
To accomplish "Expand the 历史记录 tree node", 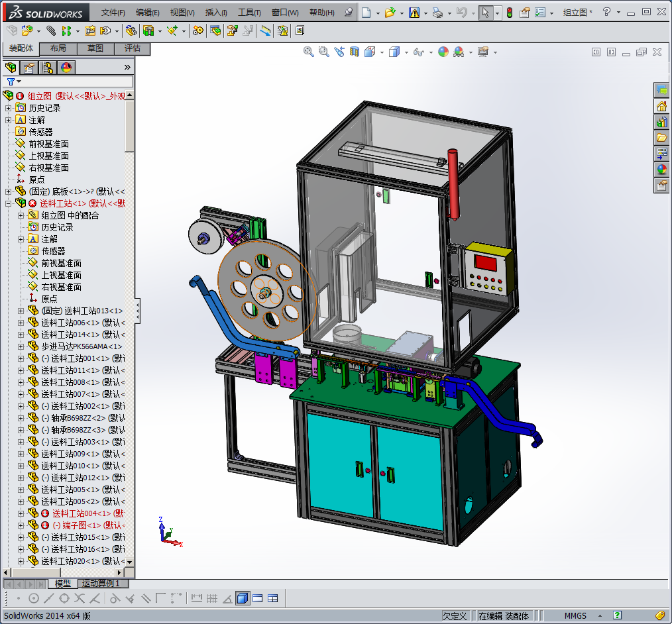I will click(x=8, y=108).
